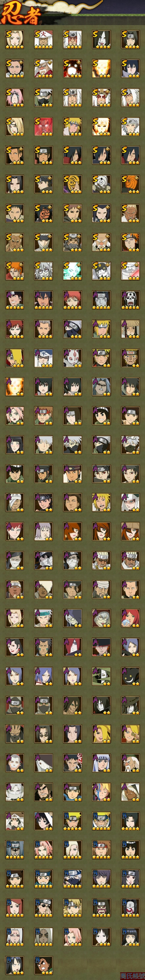Select the glowing cyan Susanoo S-rank icon
Viewport: 145px width, 980px height.
(x=72, y=271)
